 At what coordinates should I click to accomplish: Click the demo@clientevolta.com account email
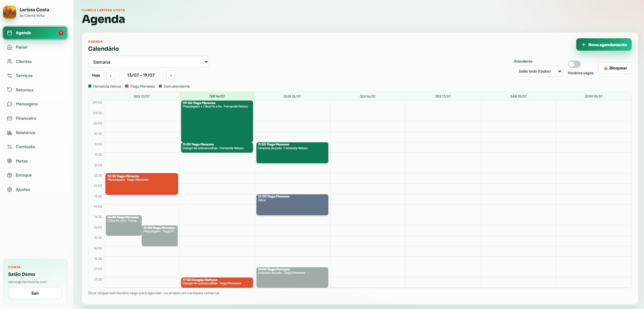point(27,282)
